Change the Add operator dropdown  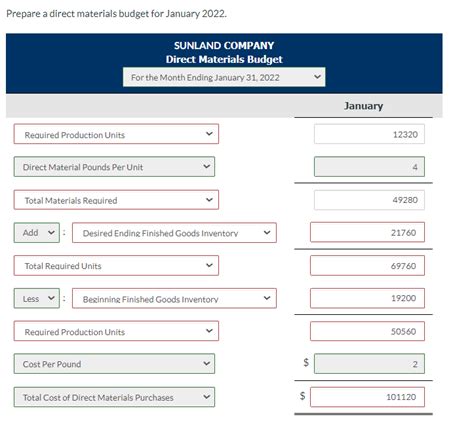37,233
